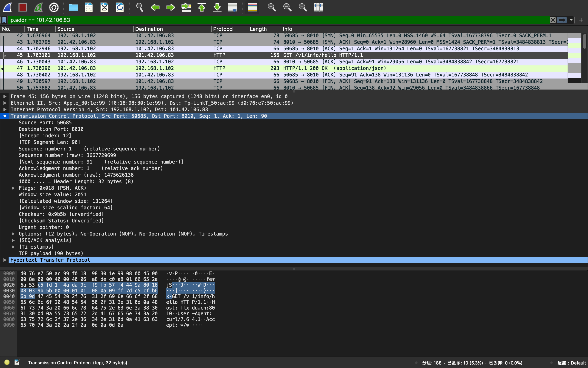Toggle auto-scroll during live capture
This screenshot has width=588, height=368.
(233, 7)
